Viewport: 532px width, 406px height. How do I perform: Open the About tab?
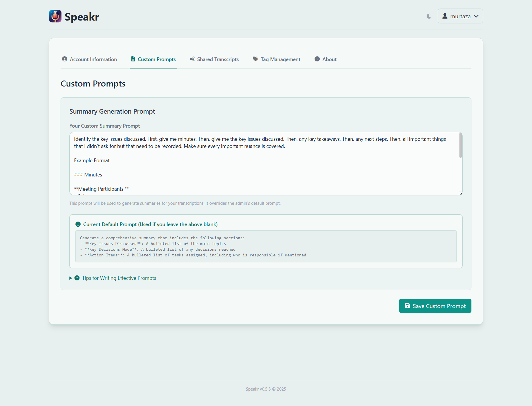click(326, 59)
